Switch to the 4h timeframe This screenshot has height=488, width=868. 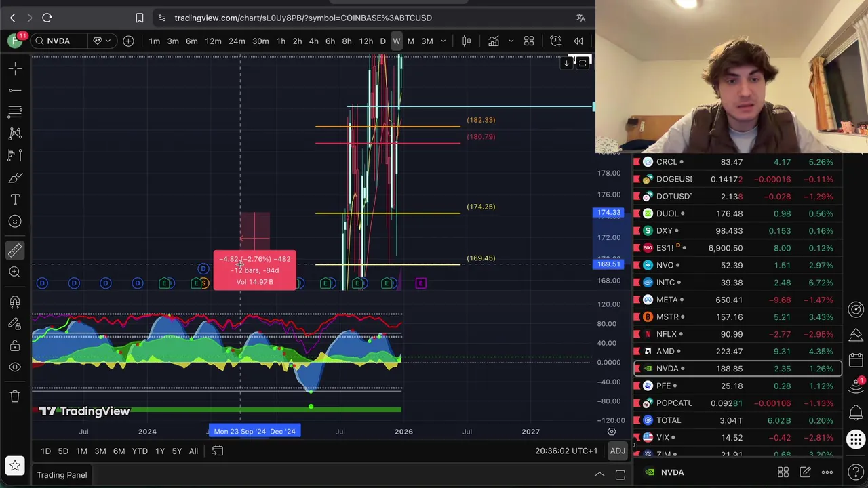tap(313, 41)
